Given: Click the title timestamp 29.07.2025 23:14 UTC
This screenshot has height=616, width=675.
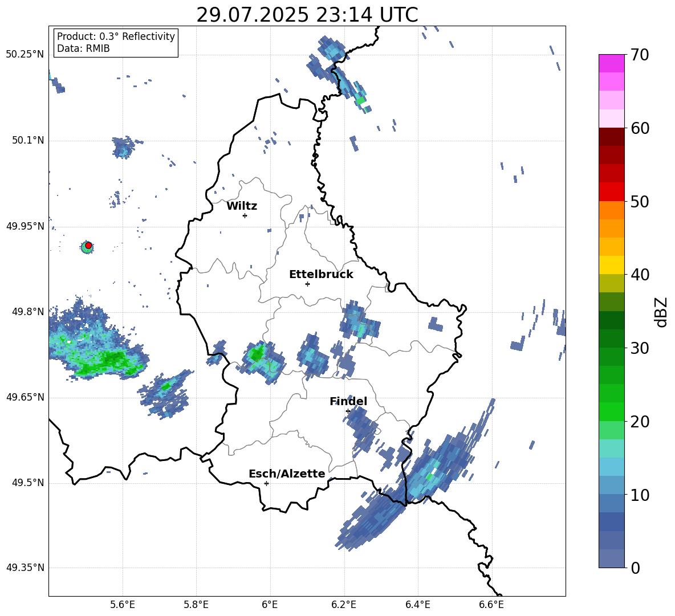Looking at the screenshot, I should click(307, 15).
